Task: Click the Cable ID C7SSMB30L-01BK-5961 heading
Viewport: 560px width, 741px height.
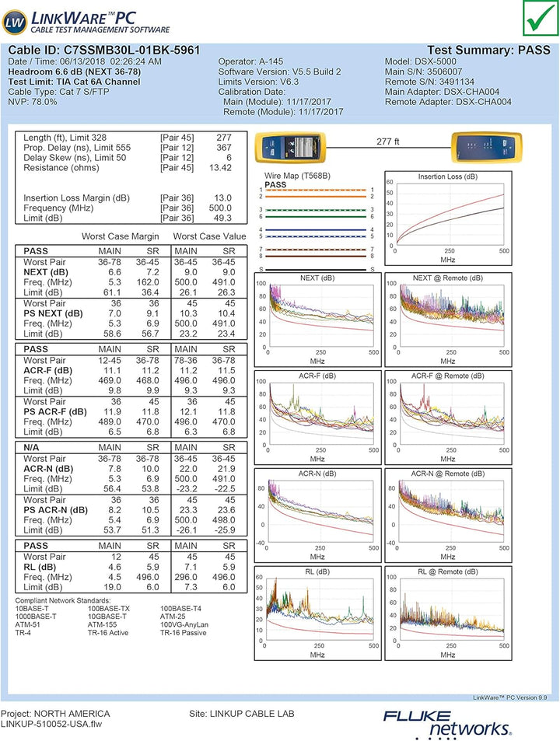Action: [104, 50]
